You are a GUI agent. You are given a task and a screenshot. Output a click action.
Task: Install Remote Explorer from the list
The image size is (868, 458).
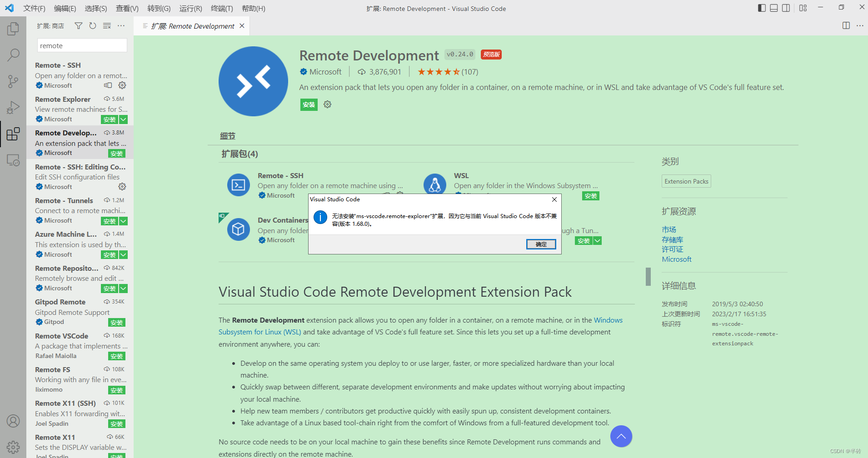point(110,119)
